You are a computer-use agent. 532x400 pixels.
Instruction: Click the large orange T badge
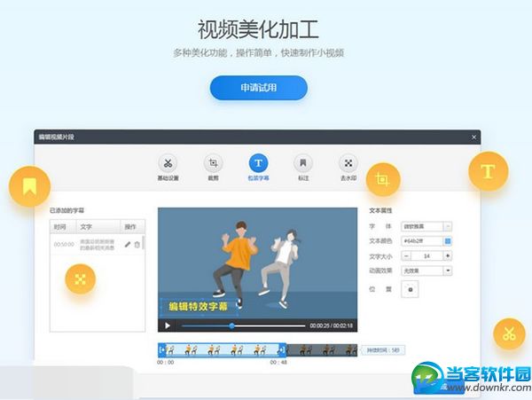[488, 171]
